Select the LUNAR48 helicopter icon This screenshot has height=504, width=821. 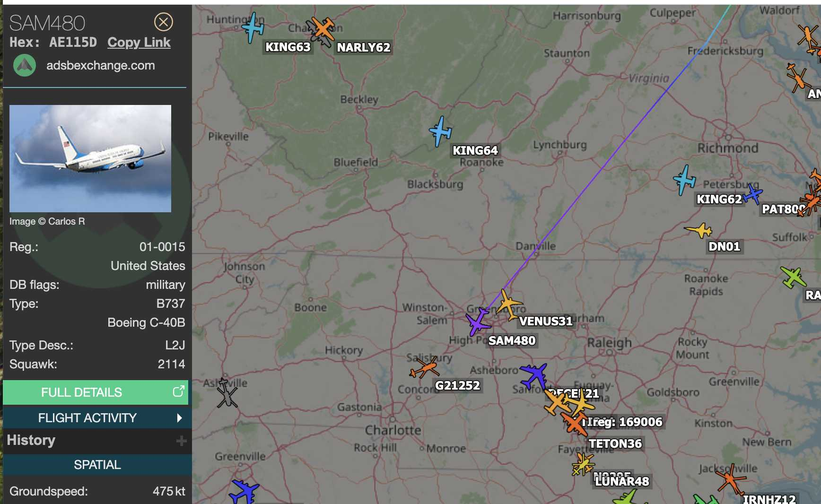click(583, 463)
